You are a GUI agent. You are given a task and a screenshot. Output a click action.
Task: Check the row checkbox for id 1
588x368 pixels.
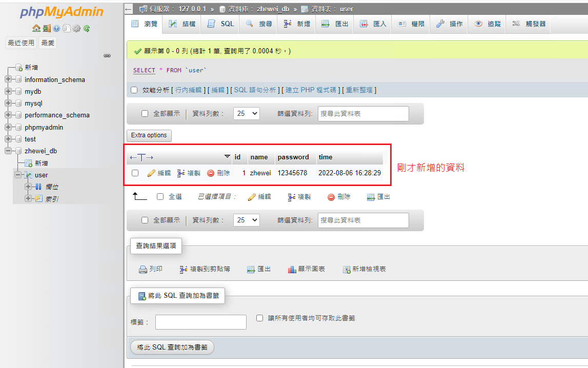coord(135,173)
